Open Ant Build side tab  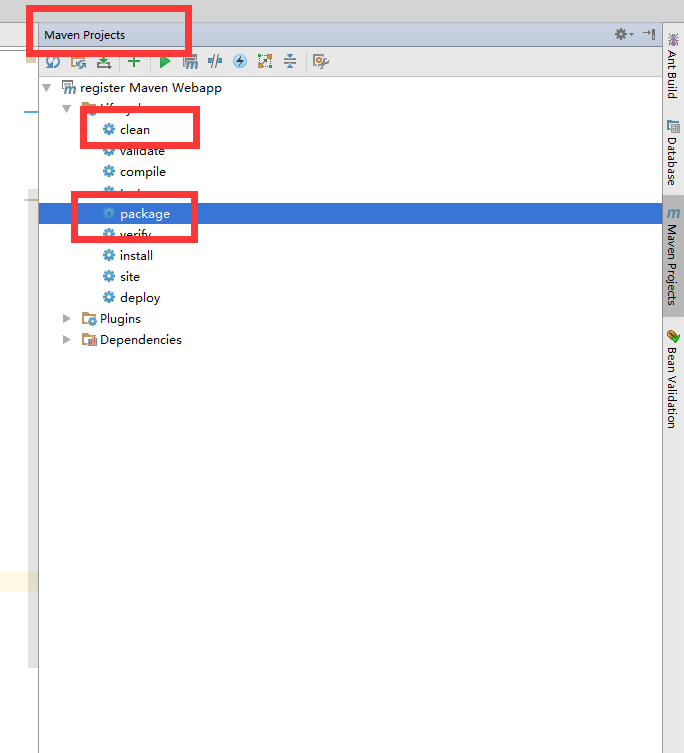pos(672,66)
